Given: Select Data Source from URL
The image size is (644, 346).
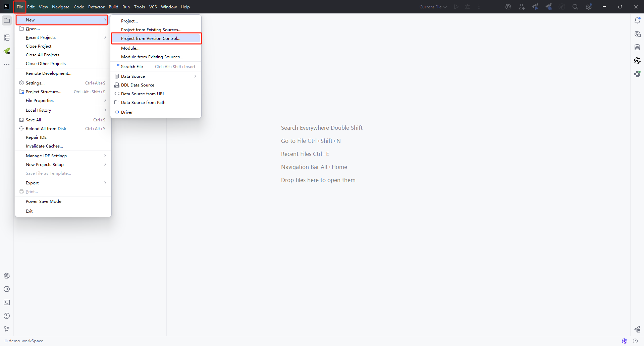Looking at the screenshot, I should 156,94.
